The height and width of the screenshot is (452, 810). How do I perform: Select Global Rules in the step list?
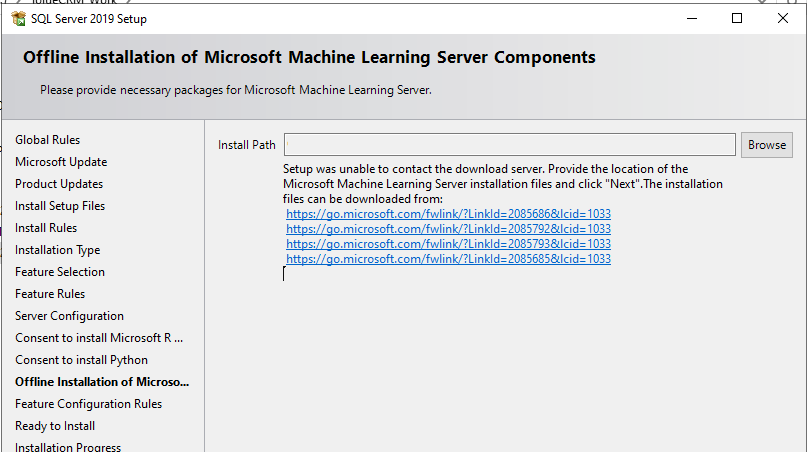pos(48,140)
